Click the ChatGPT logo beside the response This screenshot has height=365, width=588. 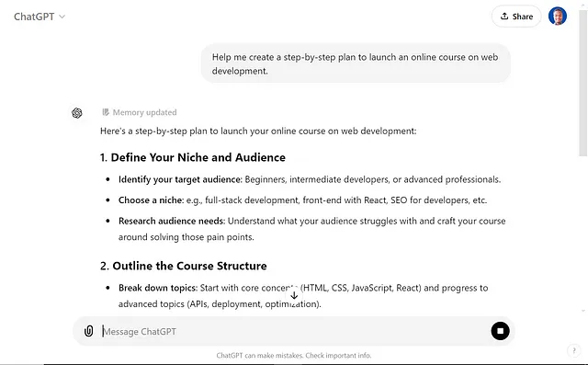[77, 113]
